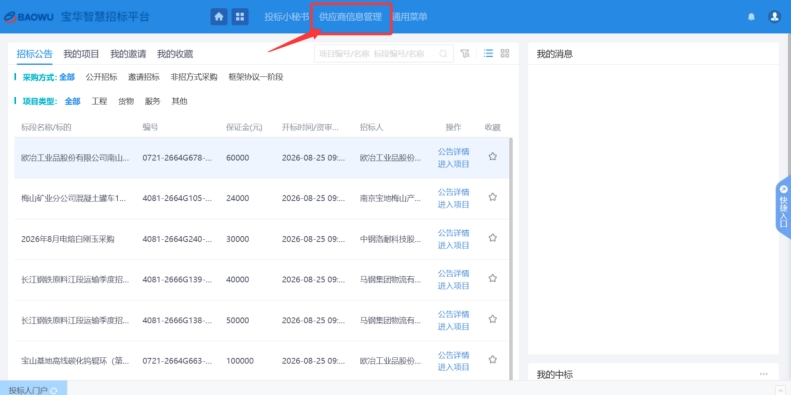This screenshot has height=395, width=791.
Task: Focus the 项目编号/名称 search field
Action: coord(376,53)
